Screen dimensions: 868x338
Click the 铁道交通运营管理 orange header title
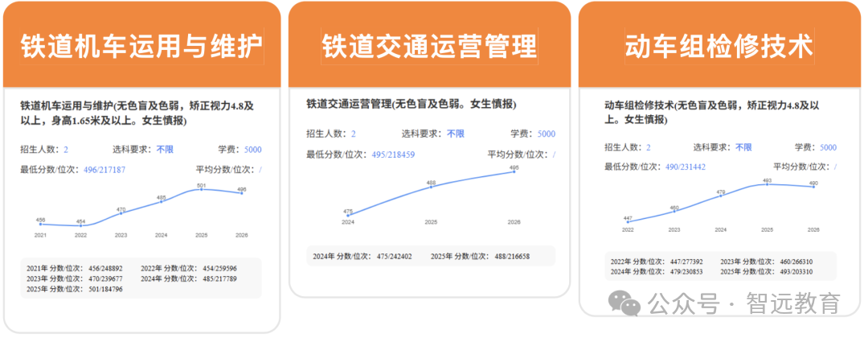click(x=429, y=45)
